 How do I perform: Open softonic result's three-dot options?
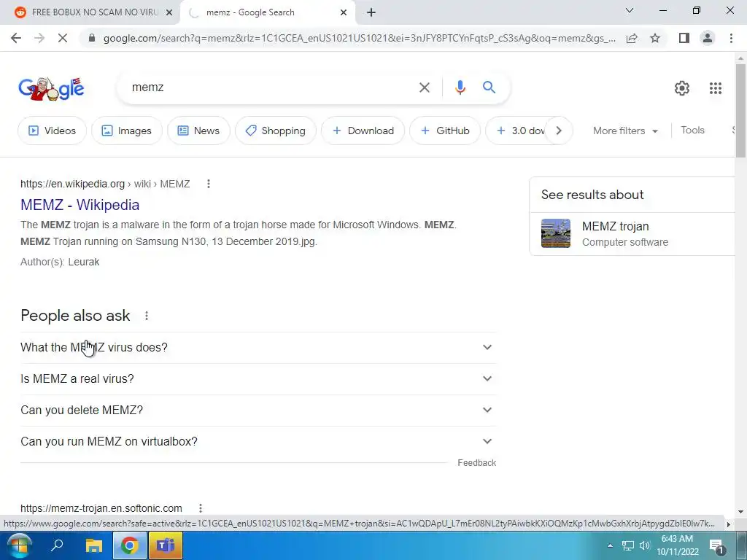[x=200, y=508]
